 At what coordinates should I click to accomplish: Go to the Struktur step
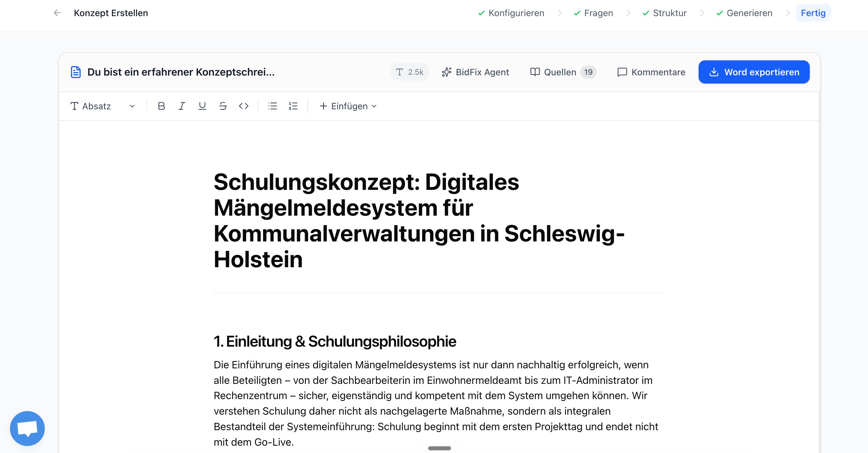point(665,13)
